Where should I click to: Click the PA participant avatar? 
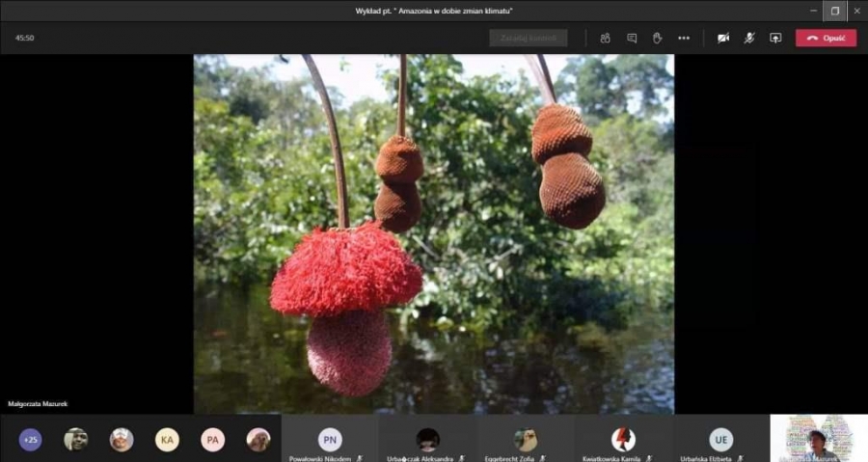tap(213, 440)
